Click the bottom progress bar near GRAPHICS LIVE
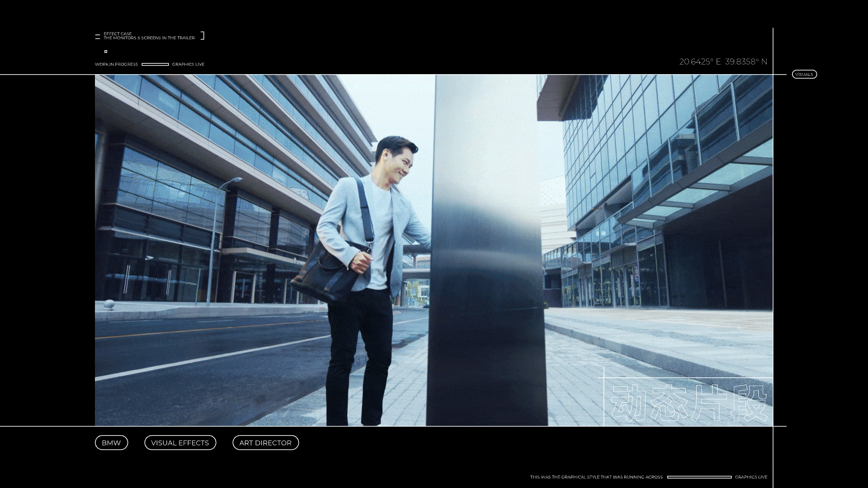The height and width of the screenshot is (488, 868). (x=699, y=477)
